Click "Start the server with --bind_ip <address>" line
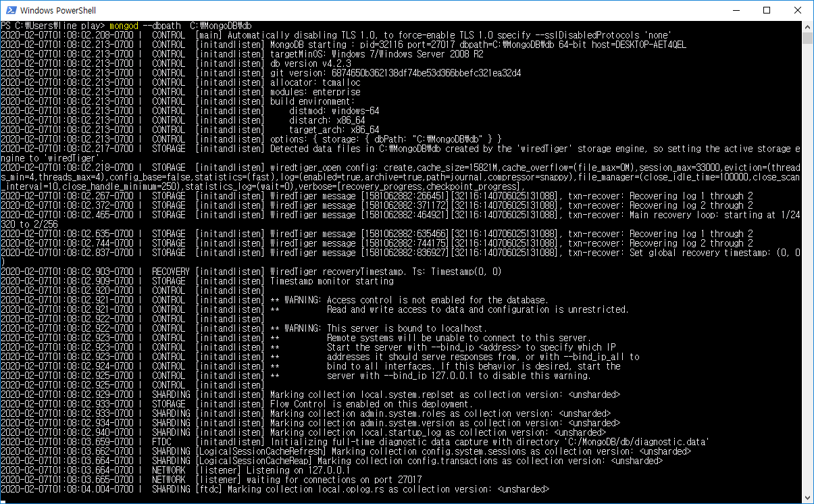Image resolution: width=814 pixels, height=504 pixels. click(x=471, y=347)
